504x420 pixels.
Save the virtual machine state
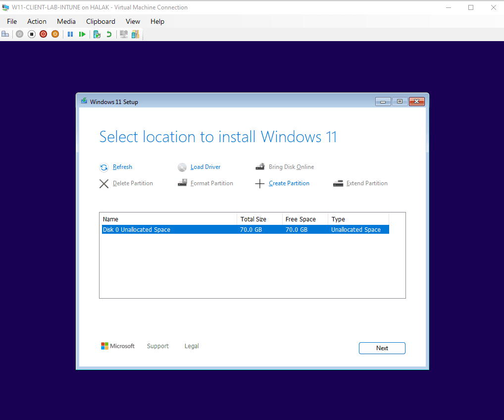[x=55, y=34]
